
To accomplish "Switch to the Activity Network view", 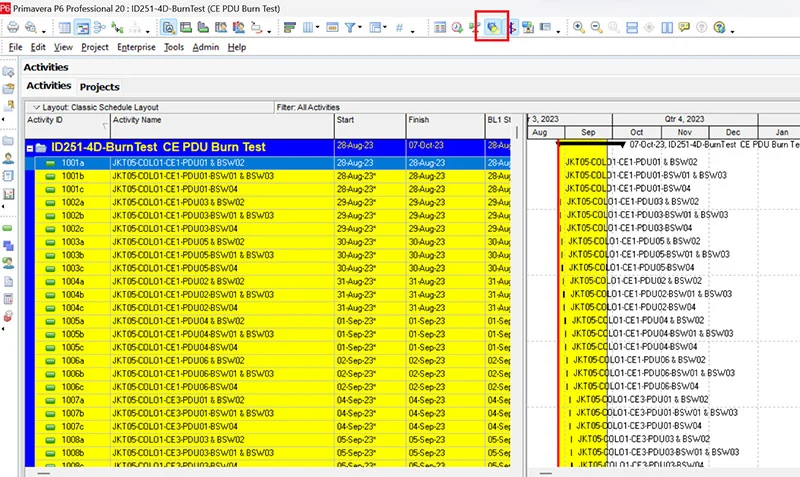I will pos(99,28).
